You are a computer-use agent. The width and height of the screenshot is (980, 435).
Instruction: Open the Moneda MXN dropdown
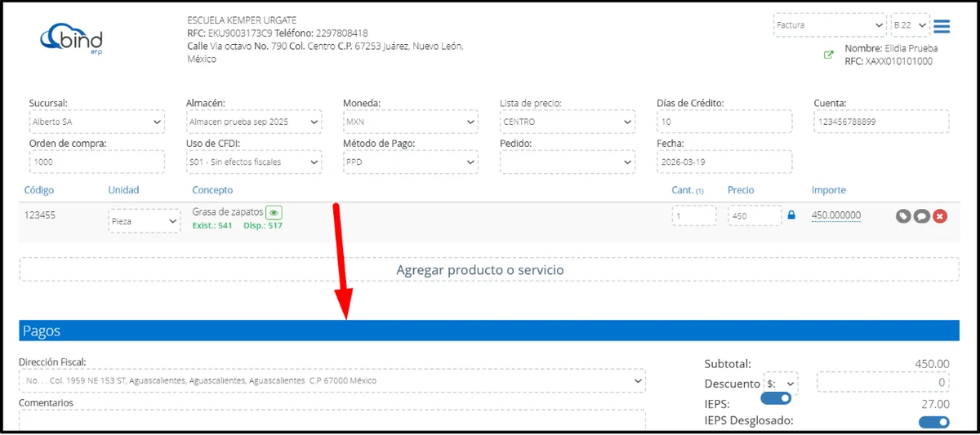[410, 122]
